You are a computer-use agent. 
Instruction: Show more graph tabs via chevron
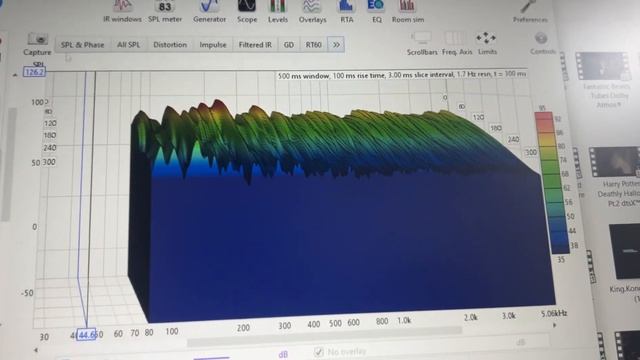tap(336, 45)
